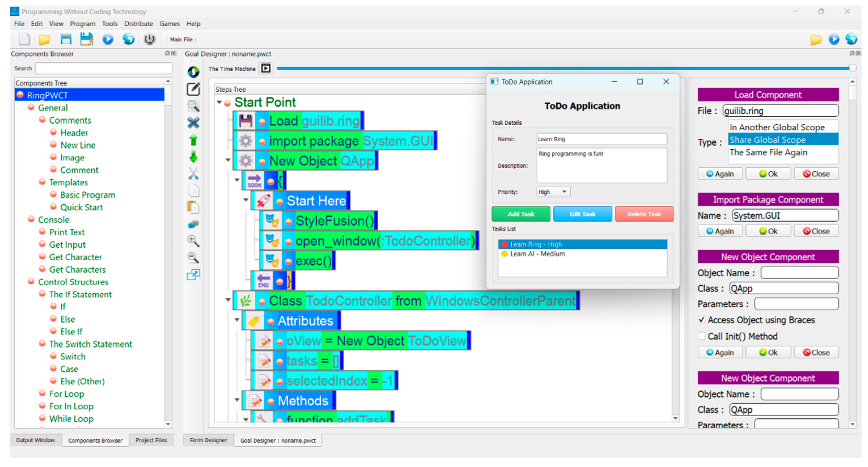Click the cut scissors icon in side toolbar
Image resolution: width=868 pixels, height=467 pixels.
193,174
